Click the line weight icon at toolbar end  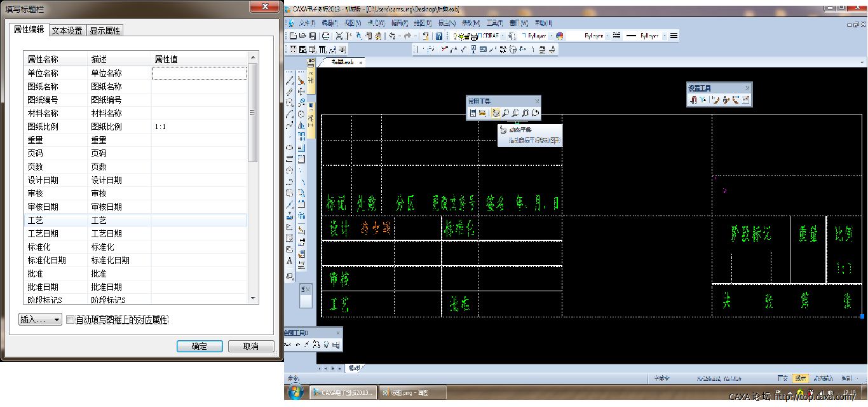pos(674,36)
